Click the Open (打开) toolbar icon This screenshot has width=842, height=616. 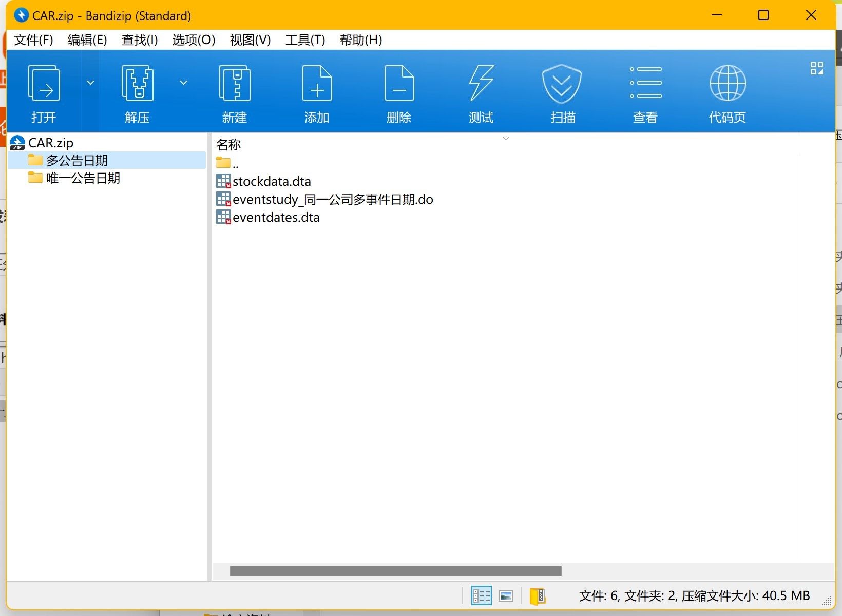(44, 83)
